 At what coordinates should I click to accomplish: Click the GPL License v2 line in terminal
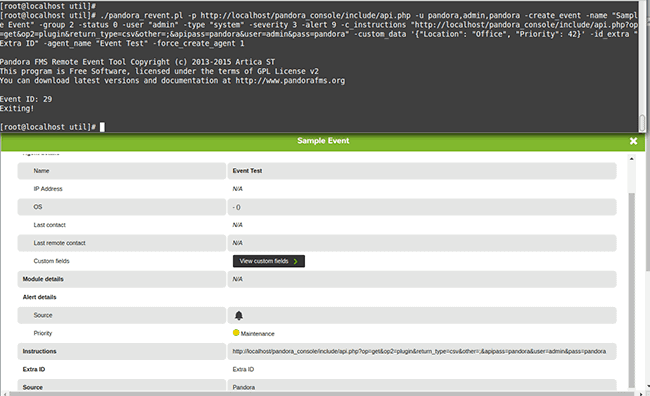[x=159, y=71]
